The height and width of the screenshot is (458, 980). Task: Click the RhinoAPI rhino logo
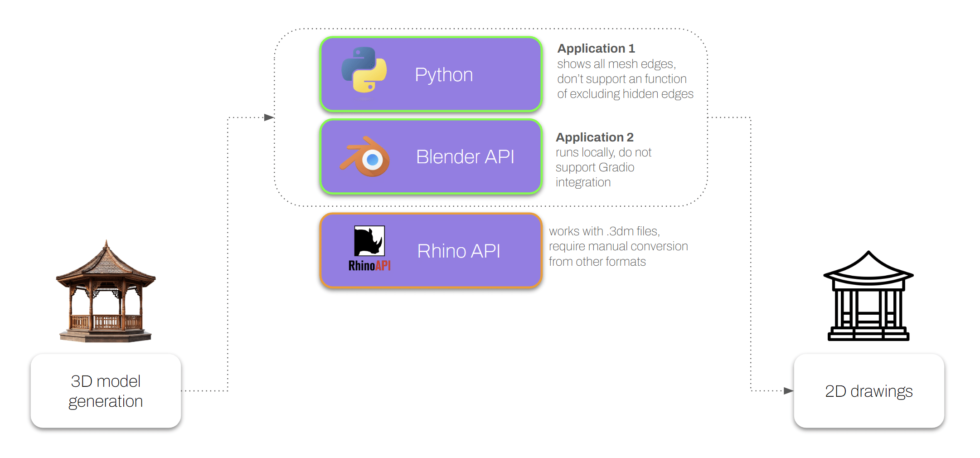click(x=369, y=248)
